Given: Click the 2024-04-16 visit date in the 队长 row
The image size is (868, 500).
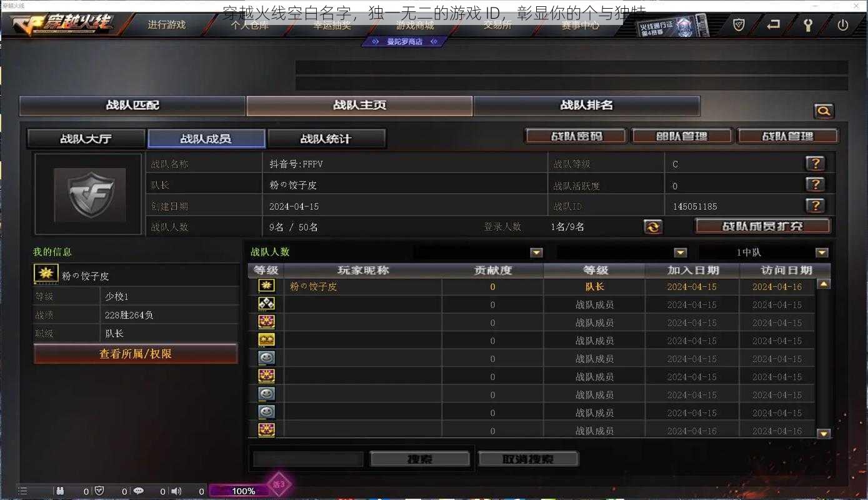Looking at the screenshot, I should point(777,287).
